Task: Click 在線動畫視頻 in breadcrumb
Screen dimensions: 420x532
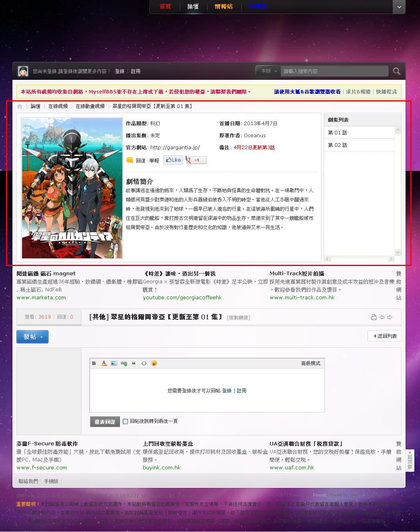Action: [x=90, y=106]
